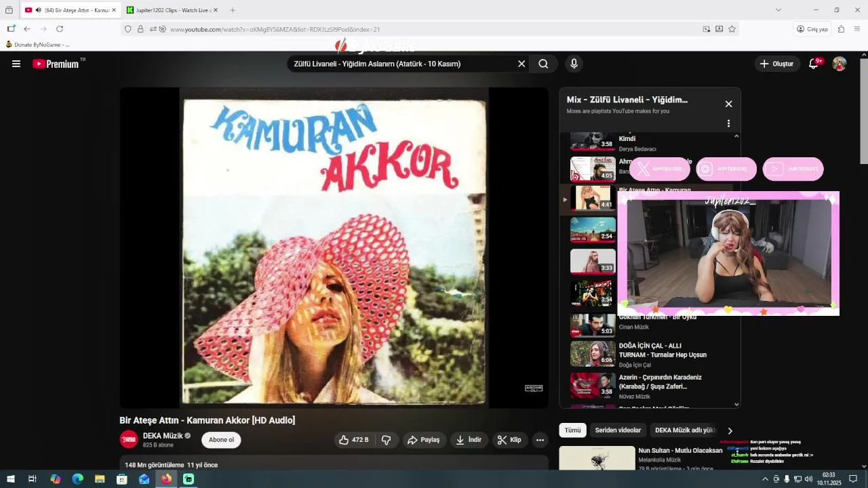Open list all tabs dropdown arrow
The image size is (868, 488).
click(778, 10)
